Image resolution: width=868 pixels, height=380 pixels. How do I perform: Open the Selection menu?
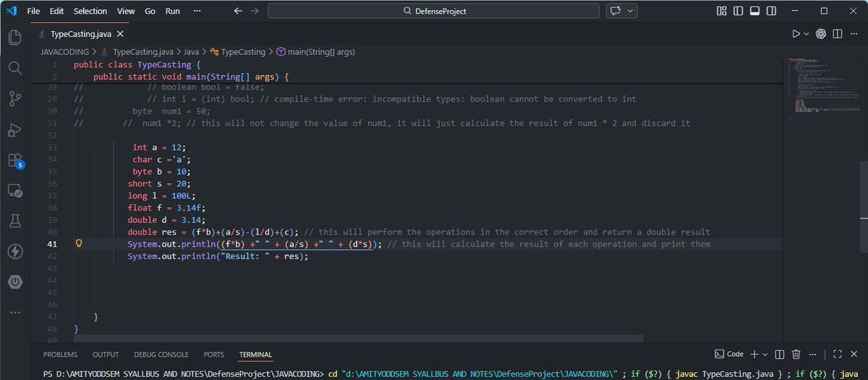point(90,11)
